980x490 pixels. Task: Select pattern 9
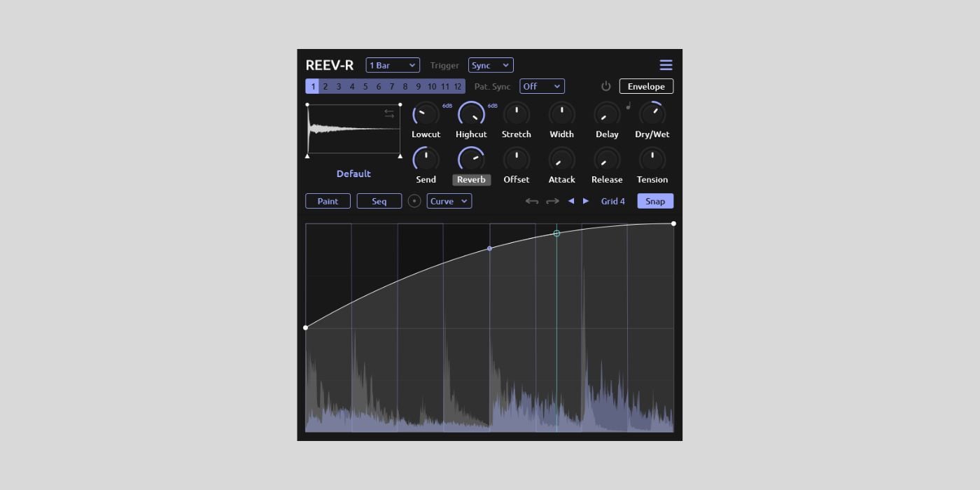point(419,86)
